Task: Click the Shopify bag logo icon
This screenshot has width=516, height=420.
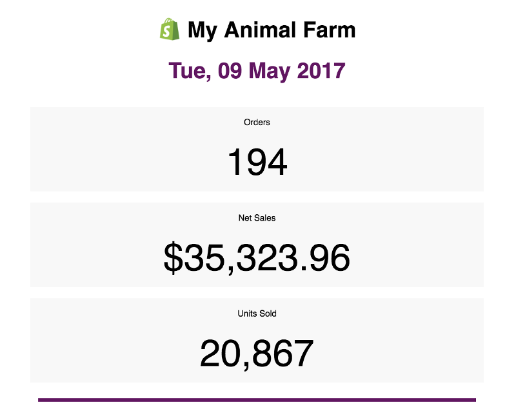Action: [170, 29]
